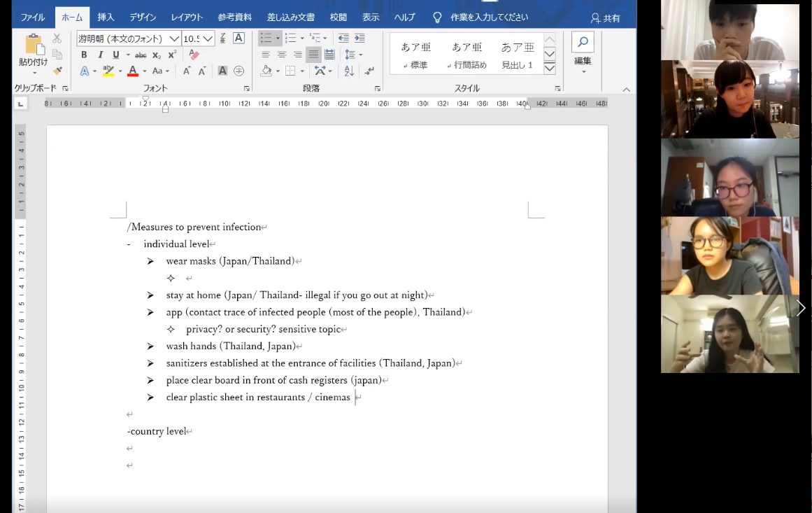Click the distributed alignment icon
This screenshot has height=513, width=812.
pos(329,55)
